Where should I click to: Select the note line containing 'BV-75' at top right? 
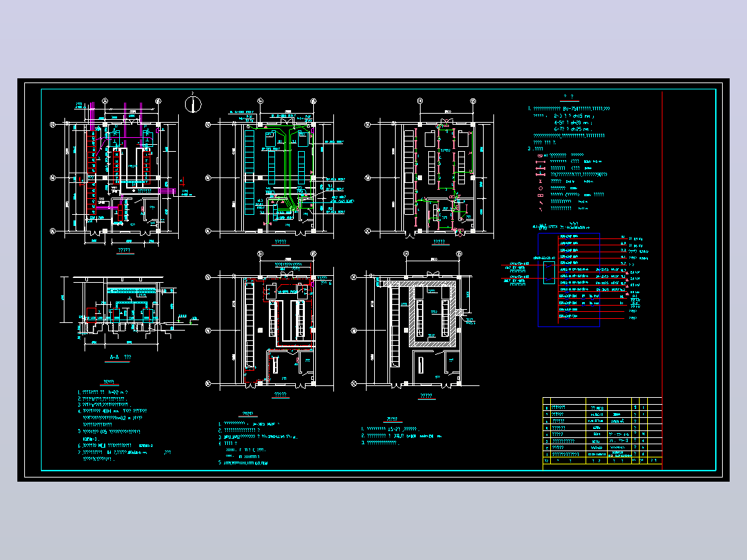tap(569, 109)
